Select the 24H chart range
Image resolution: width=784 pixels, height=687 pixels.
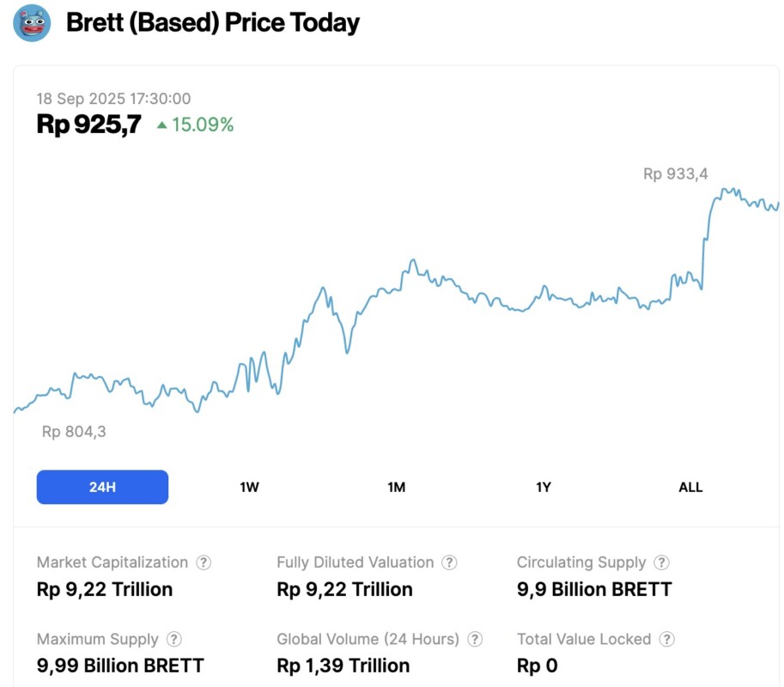pos(102,487)
